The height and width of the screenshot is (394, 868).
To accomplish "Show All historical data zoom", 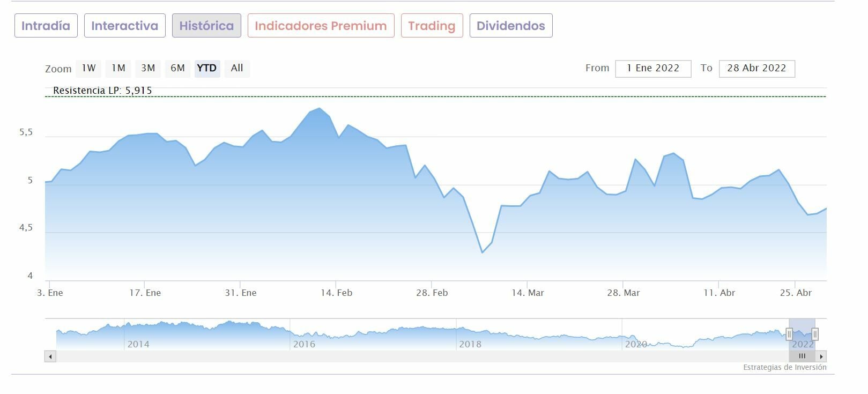I will point(237,68).
